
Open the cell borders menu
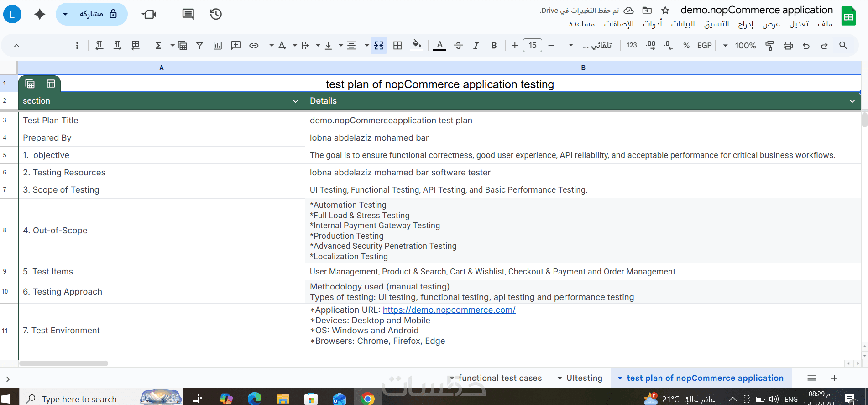point(397,46)
